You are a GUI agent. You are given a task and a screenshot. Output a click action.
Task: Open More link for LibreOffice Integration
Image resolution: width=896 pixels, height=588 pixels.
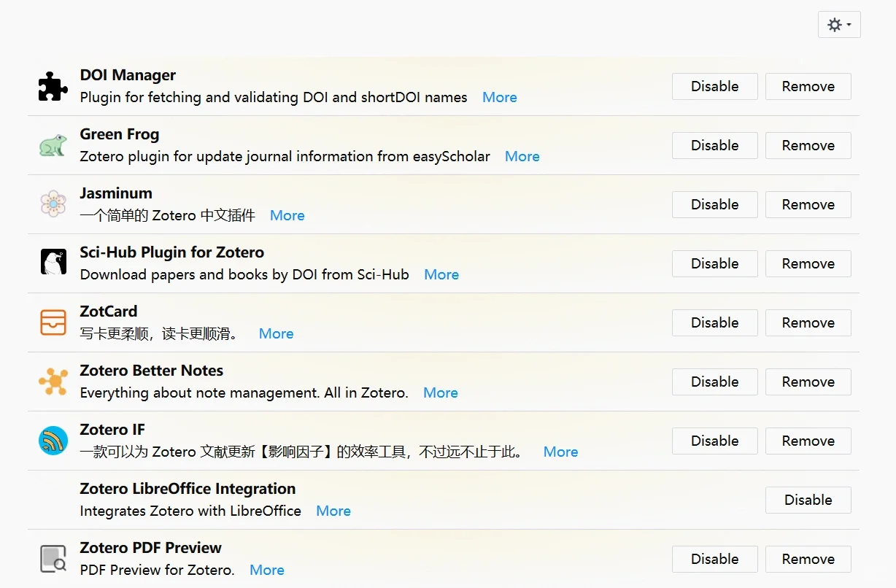[x=333, y=511]
